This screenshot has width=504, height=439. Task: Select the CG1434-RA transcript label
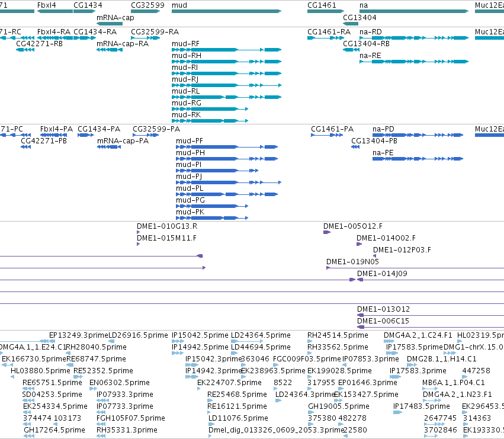pos(95,32)
